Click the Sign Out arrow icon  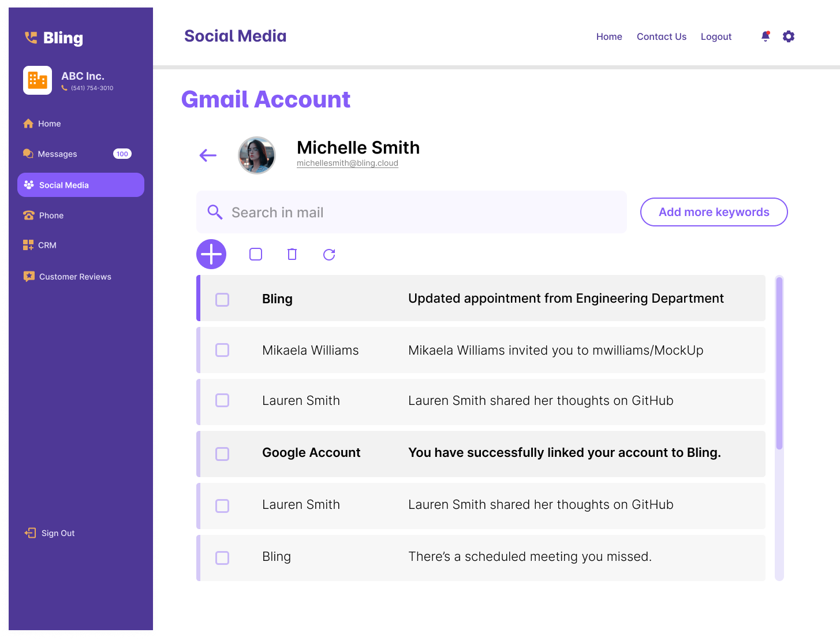pyautogui.click(x=30, y=533)
